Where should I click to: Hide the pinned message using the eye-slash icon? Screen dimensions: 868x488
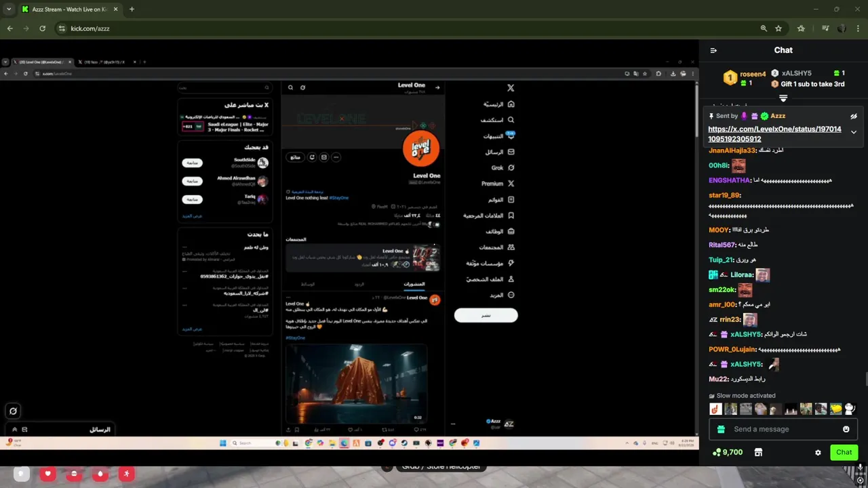854,117
